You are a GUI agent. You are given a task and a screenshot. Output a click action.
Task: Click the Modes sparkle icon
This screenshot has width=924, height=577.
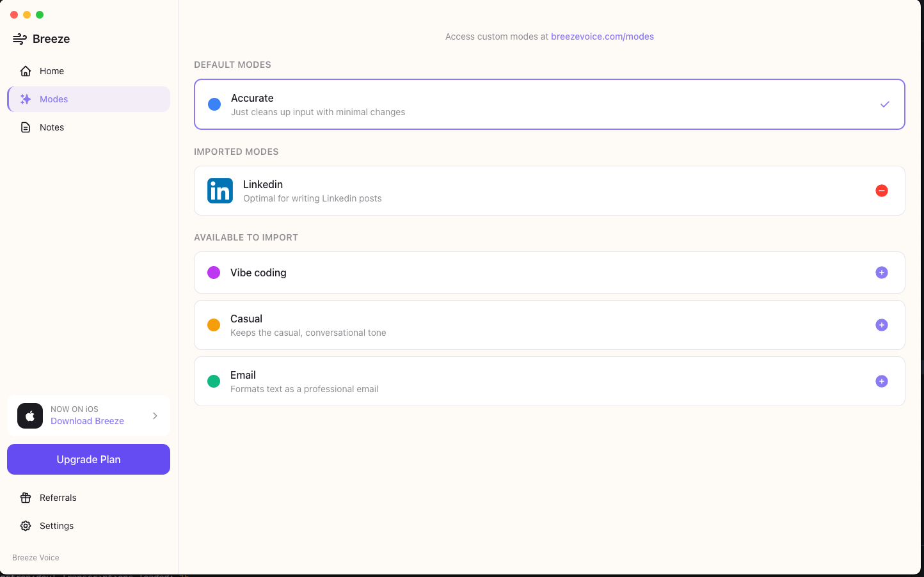point(25,99)
